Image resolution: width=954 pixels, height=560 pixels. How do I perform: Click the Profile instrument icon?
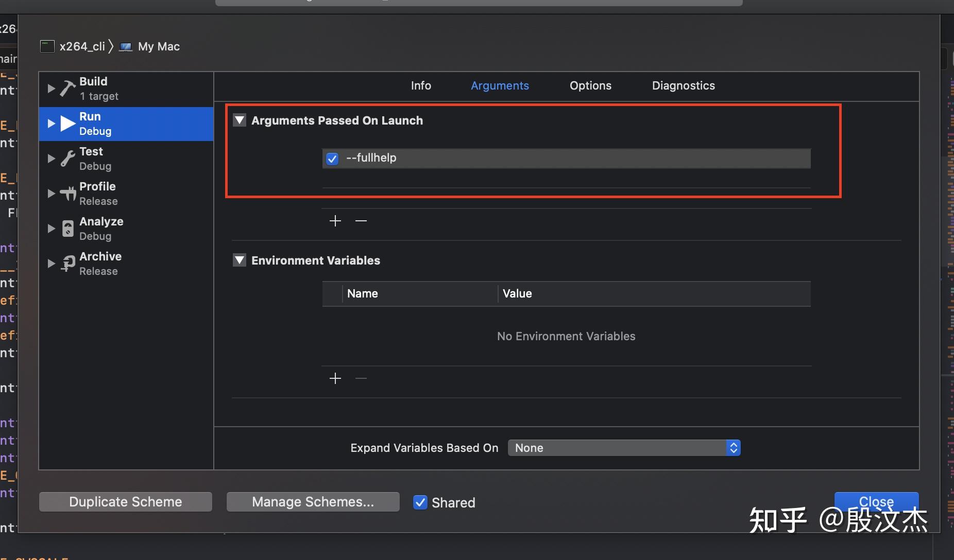click(x=67, y=194)
